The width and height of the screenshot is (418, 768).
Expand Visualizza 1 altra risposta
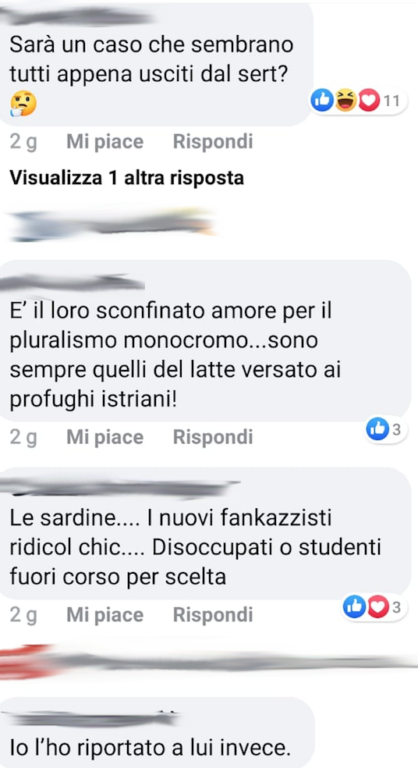tap(126, 178)
